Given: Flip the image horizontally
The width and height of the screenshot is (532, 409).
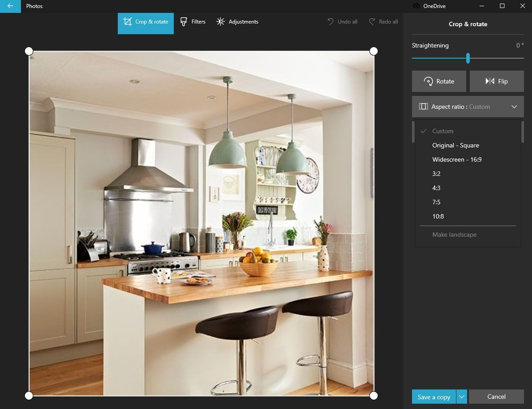Looking at the screenshot, I should (496, 81).
